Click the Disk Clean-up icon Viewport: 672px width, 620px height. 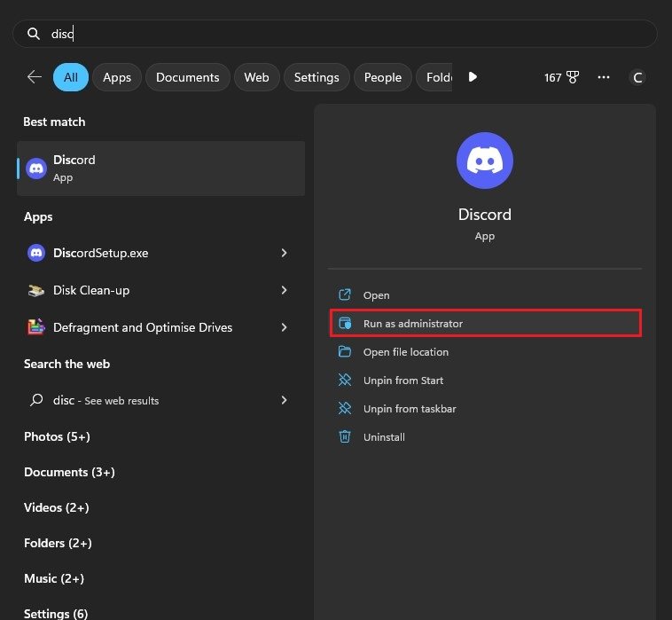point(36,290)
